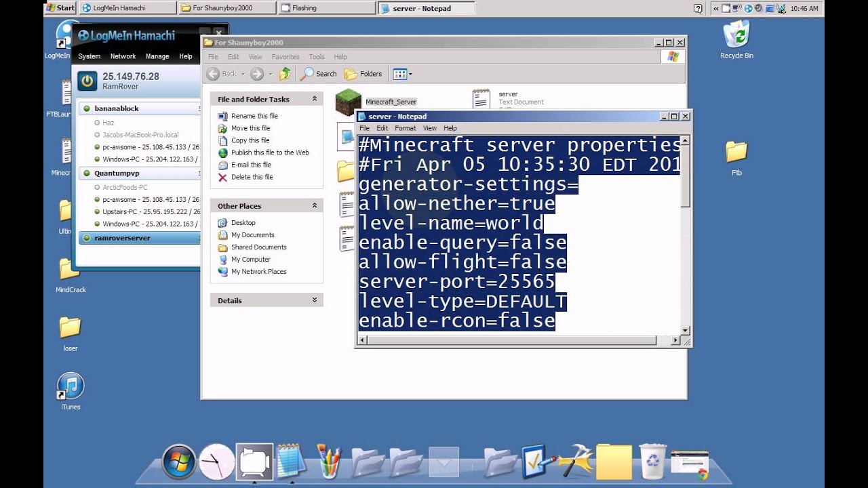Click Search in Explorer toolbar
The image size is (868, 488).
319,74
